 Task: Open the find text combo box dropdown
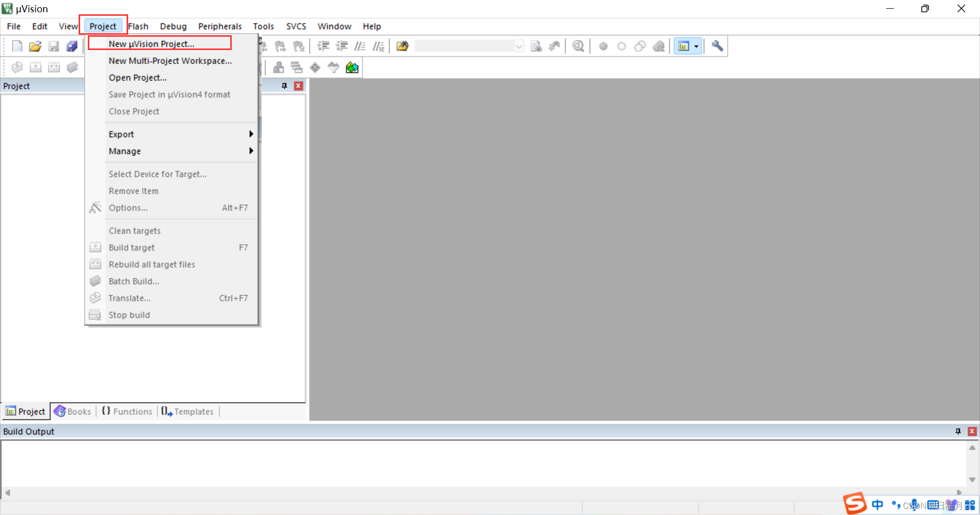519,46
